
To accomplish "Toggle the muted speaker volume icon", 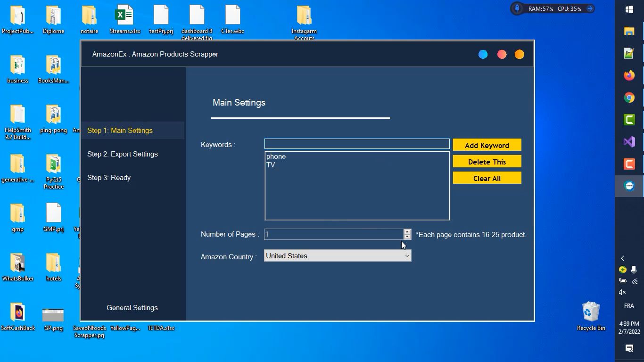I will (x=622, y=292).
